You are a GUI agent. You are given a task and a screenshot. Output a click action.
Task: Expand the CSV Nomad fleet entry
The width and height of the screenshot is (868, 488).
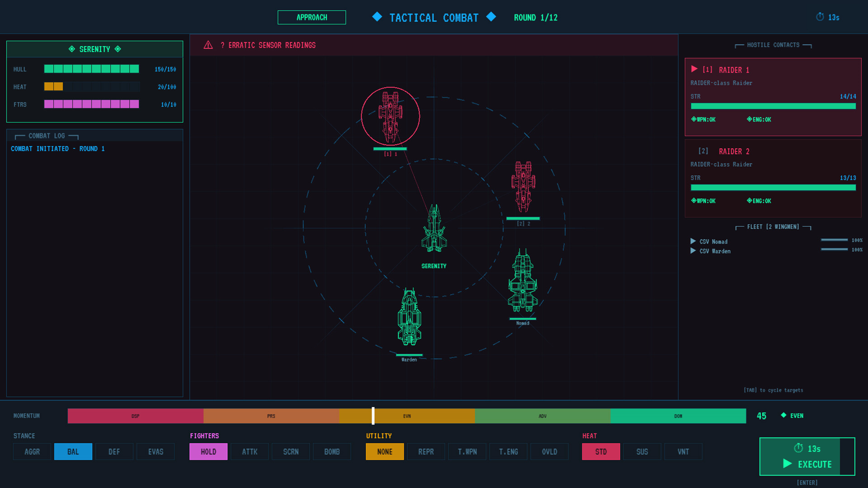click(x=694, y=241)
